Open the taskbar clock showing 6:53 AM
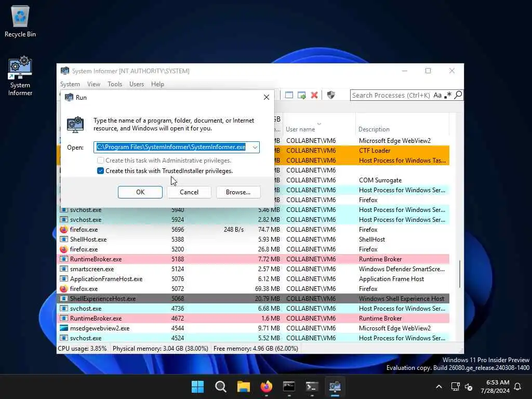The width and height of the screenshot is (532, 399). (495, 387)
